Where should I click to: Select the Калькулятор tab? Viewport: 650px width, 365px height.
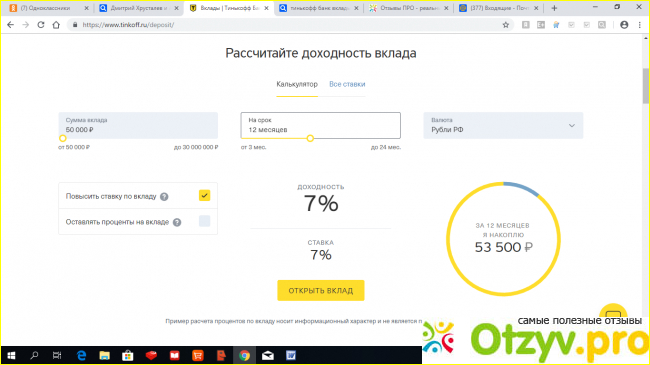(x=297, y=84)
